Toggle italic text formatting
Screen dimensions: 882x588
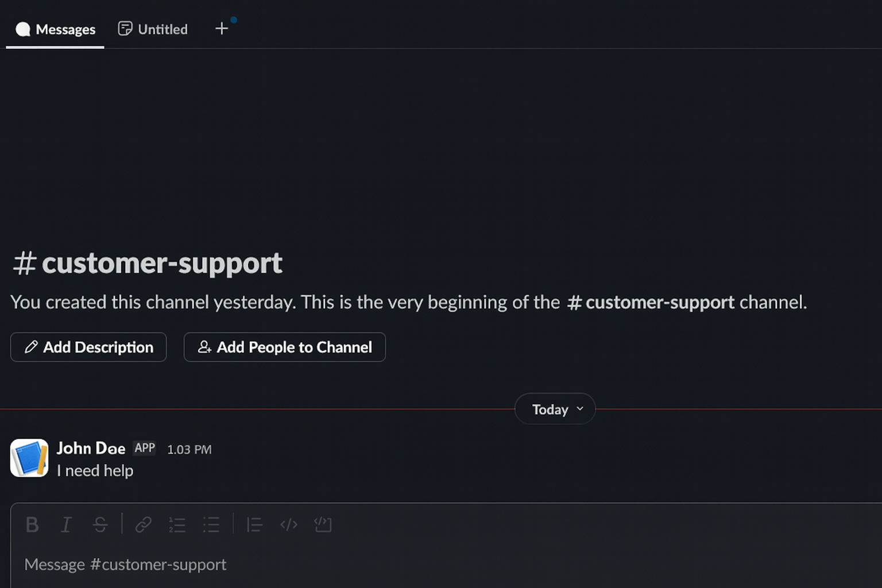pyautogui.click(x=66, y=524)
